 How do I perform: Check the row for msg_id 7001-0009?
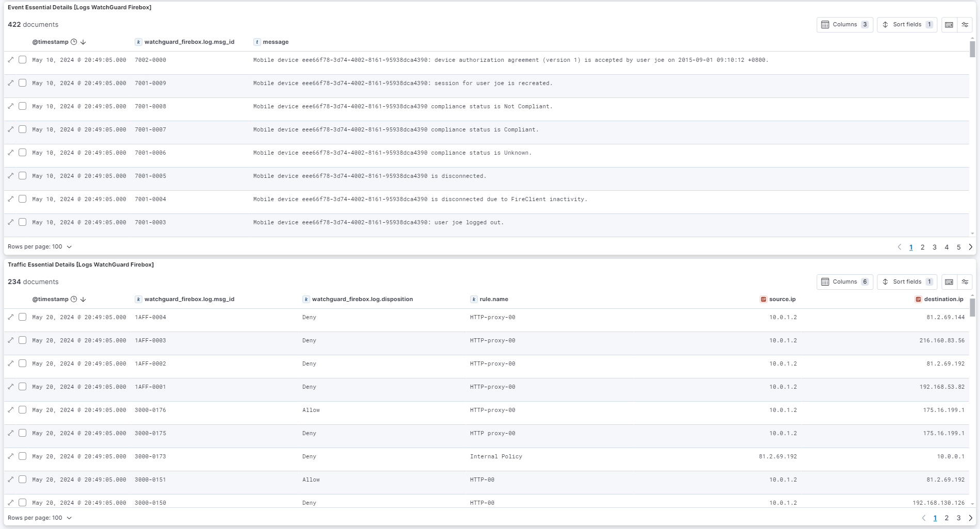(x=22, y=83)
